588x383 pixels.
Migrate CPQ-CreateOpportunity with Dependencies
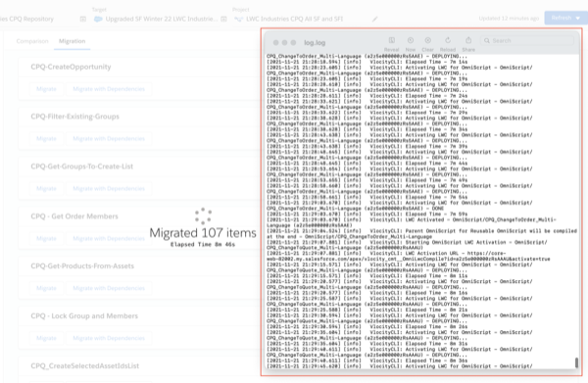click(109, 89)
